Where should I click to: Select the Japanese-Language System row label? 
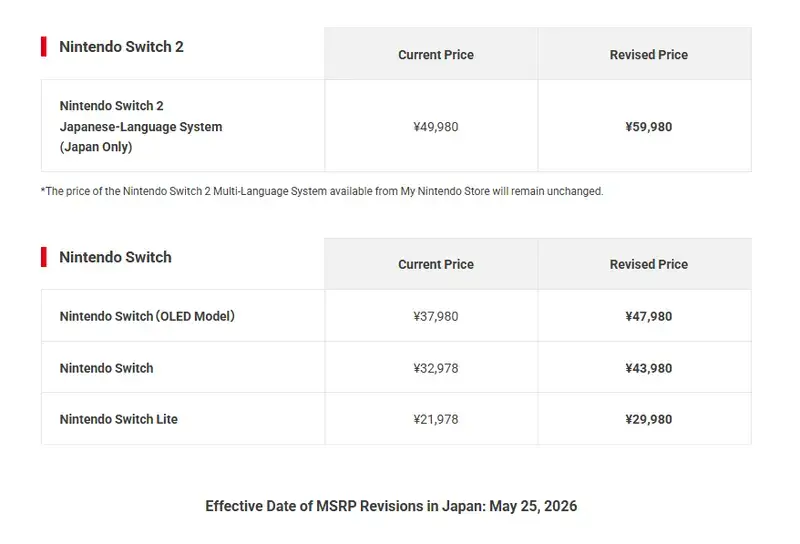click(141, 126)
